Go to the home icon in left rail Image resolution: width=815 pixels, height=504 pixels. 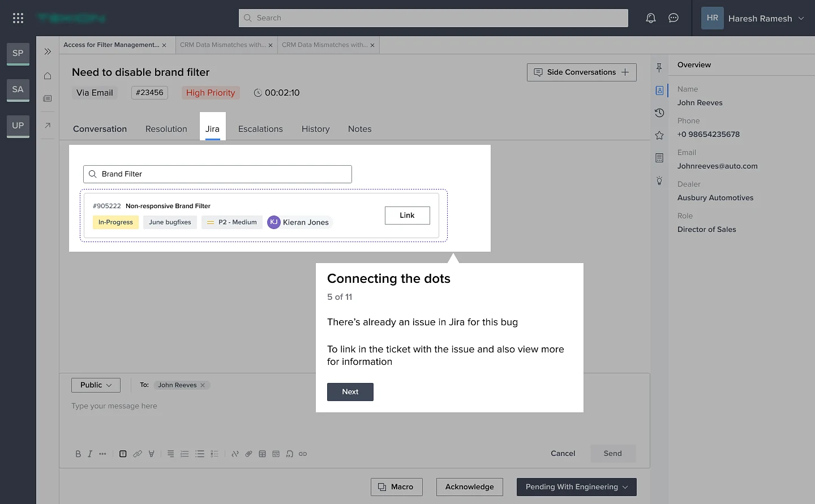(48, 76)
